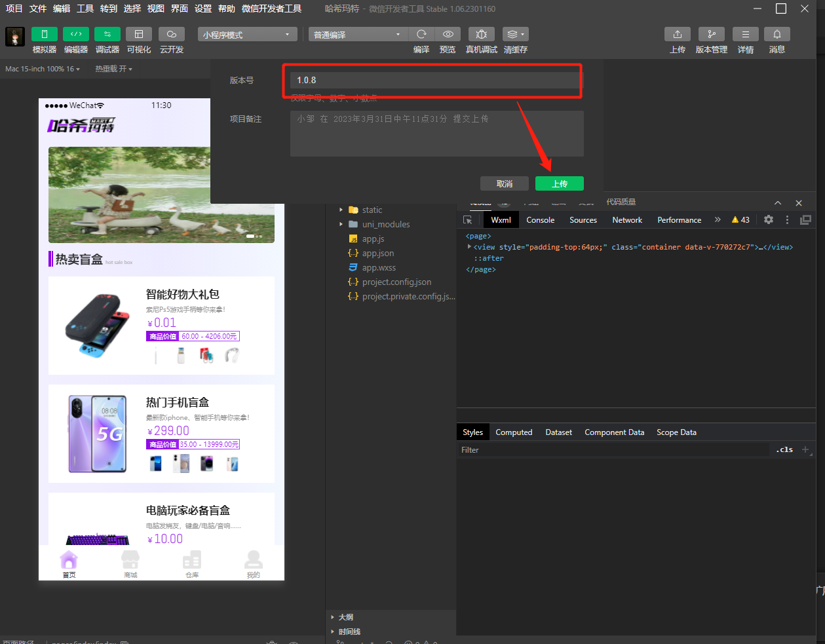Click the 编译 compile refresh icon
The height and width of the screenshot is (644, 825).
(x=421, y=34)
